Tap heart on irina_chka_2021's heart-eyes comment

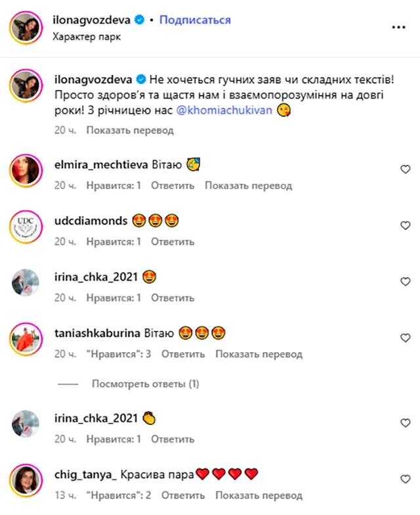click(406, 282)
